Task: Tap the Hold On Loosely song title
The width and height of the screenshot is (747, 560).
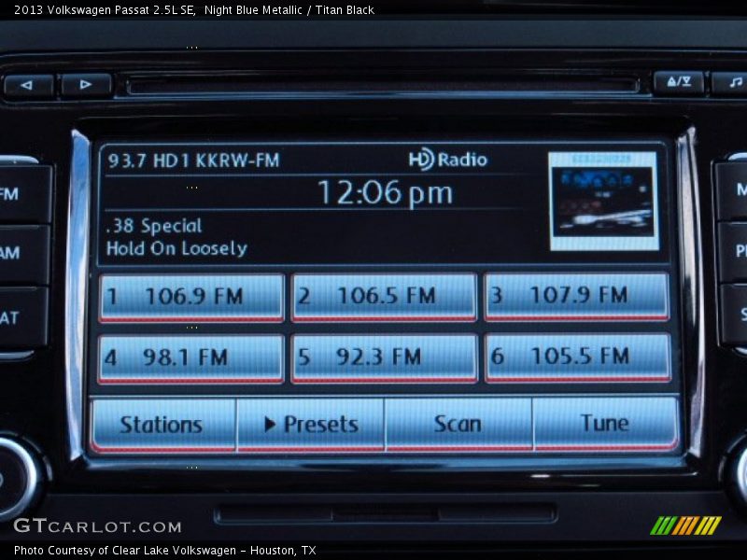Action: (x=176, y=248)
